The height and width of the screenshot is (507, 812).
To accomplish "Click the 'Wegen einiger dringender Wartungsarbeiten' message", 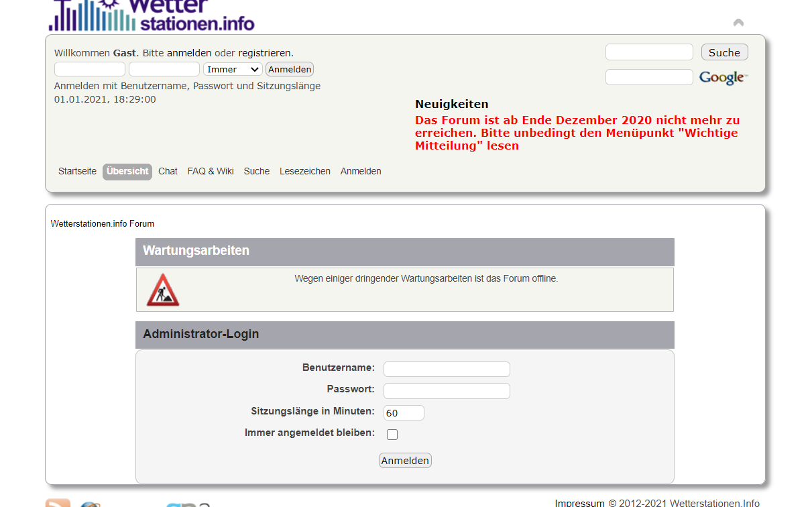I will (x=426, y=278).
